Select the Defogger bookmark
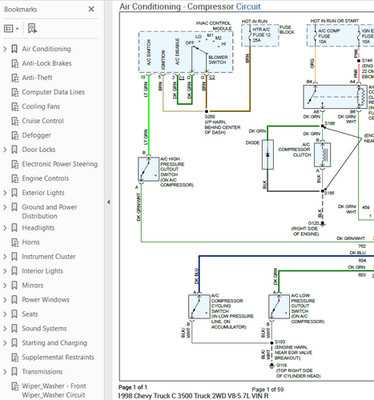 (36, 135)
